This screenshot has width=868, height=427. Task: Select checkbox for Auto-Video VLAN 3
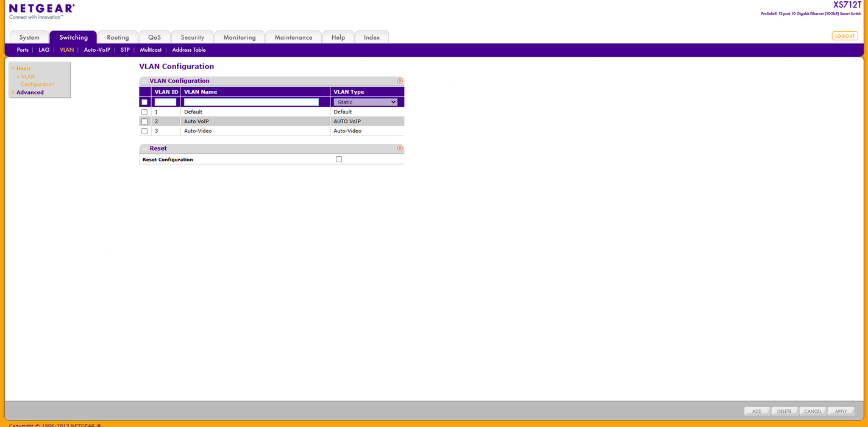144,131
